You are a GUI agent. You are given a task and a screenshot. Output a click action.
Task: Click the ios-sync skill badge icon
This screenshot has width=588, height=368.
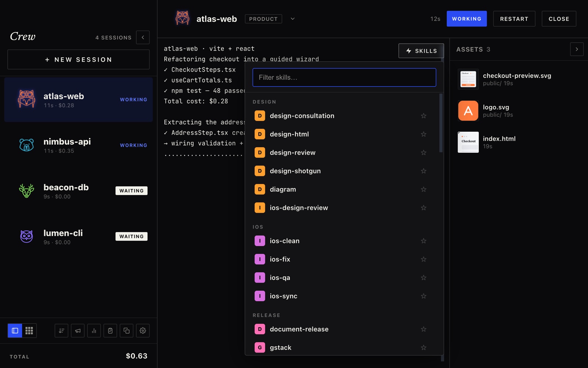coord(260,296)
